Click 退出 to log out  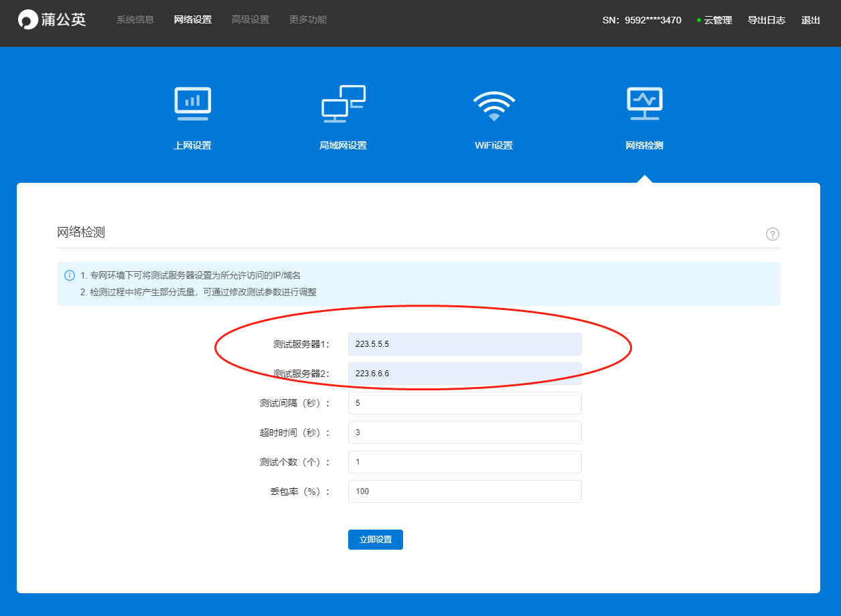pyautogui.click(x=811, y=20)
